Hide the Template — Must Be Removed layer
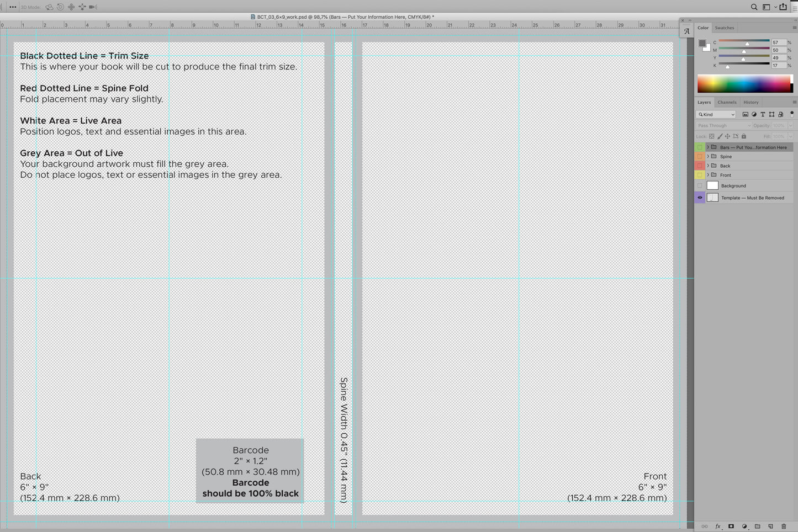The height and width of the screenshot is (532, 798). point(700,198)
